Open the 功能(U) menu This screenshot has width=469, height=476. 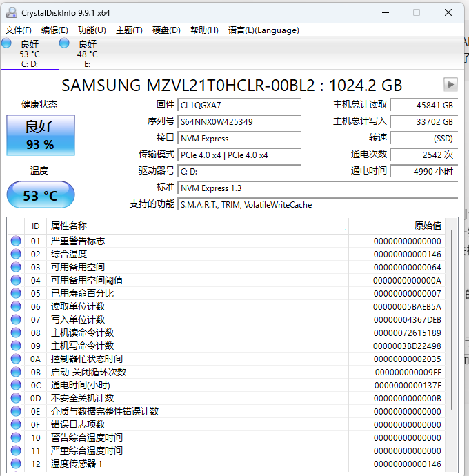92,30
